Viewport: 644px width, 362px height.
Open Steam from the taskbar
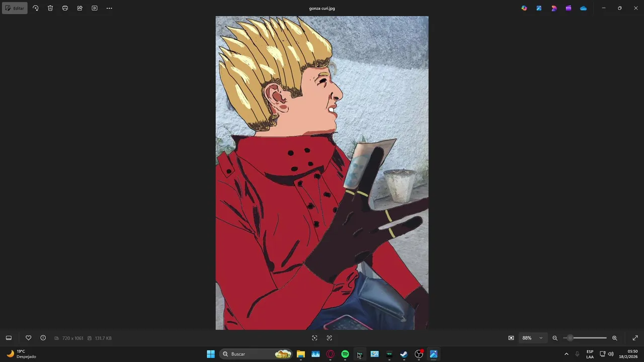[x=404, y=354]
